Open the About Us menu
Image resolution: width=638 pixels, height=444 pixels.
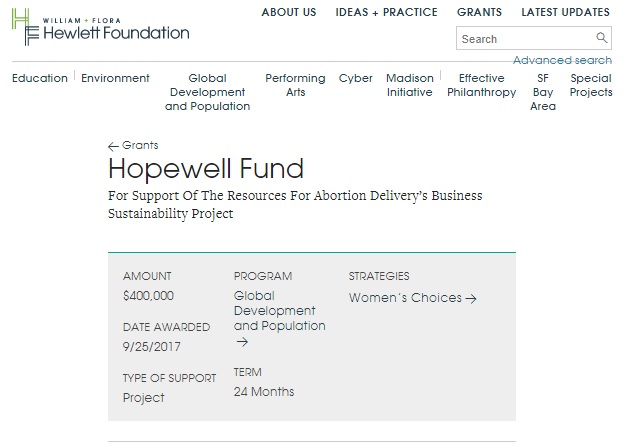(288, 12)
